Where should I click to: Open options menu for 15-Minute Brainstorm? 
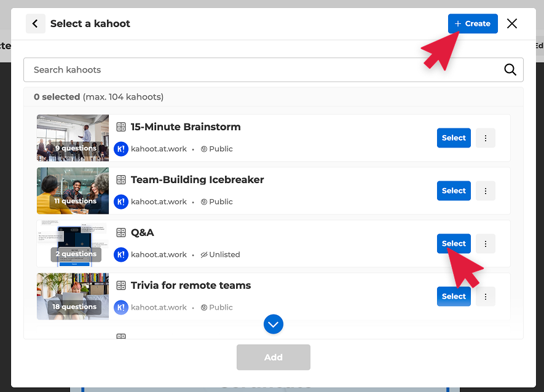pyautogui.click(x=486, y=138)
